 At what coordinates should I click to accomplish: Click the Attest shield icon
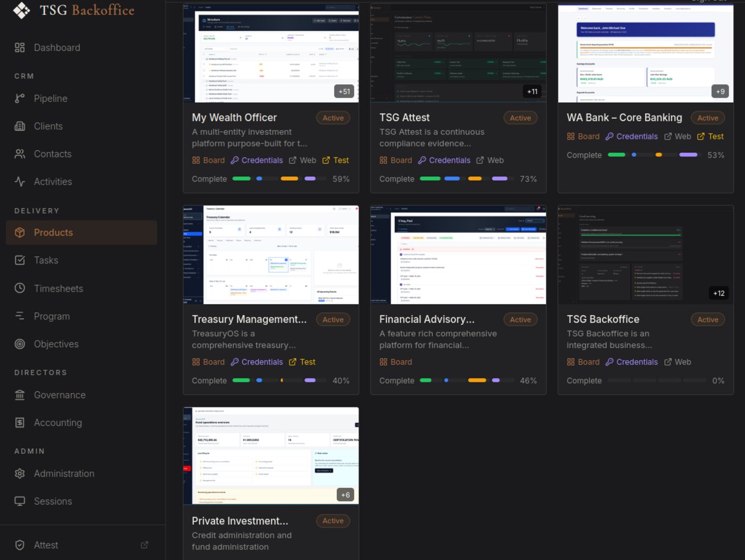[20, 545]
